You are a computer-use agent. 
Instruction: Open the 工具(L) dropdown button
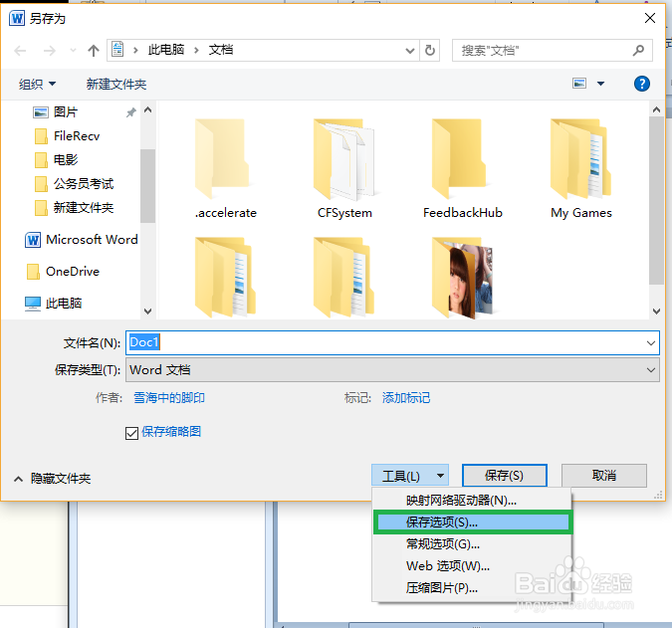click(410, 476)
